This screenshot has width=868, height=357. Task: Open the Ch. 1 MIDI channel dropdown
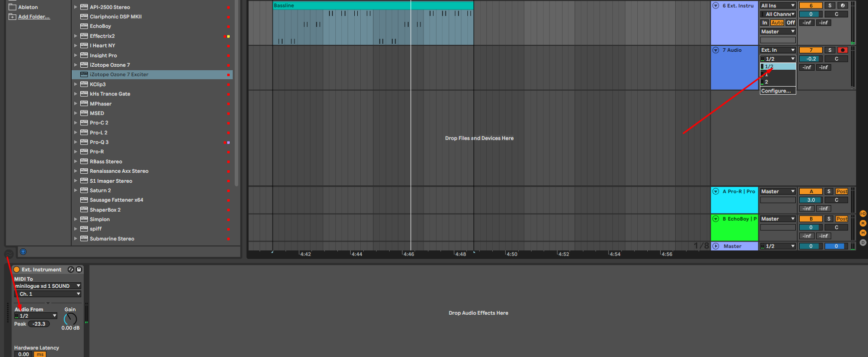coord(48,294)
